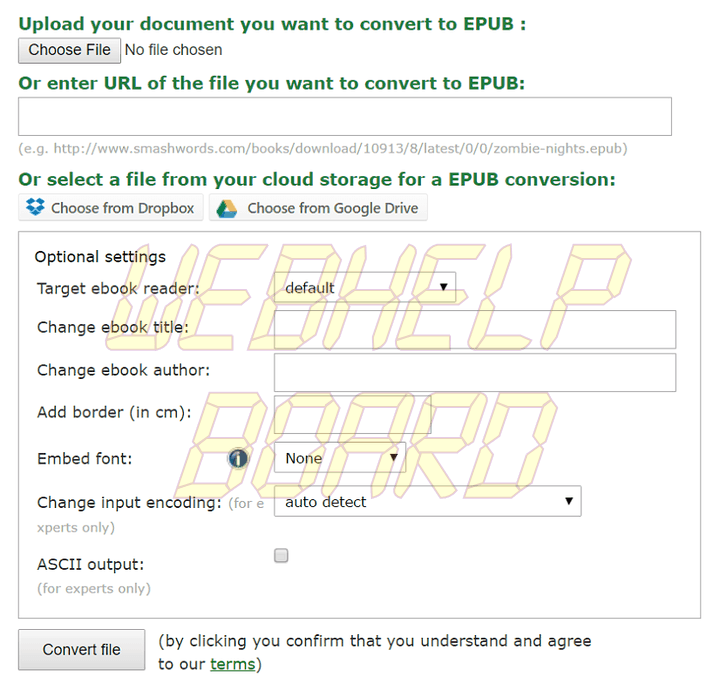Open the input encoding auto detect dropdown

[428, 501]
